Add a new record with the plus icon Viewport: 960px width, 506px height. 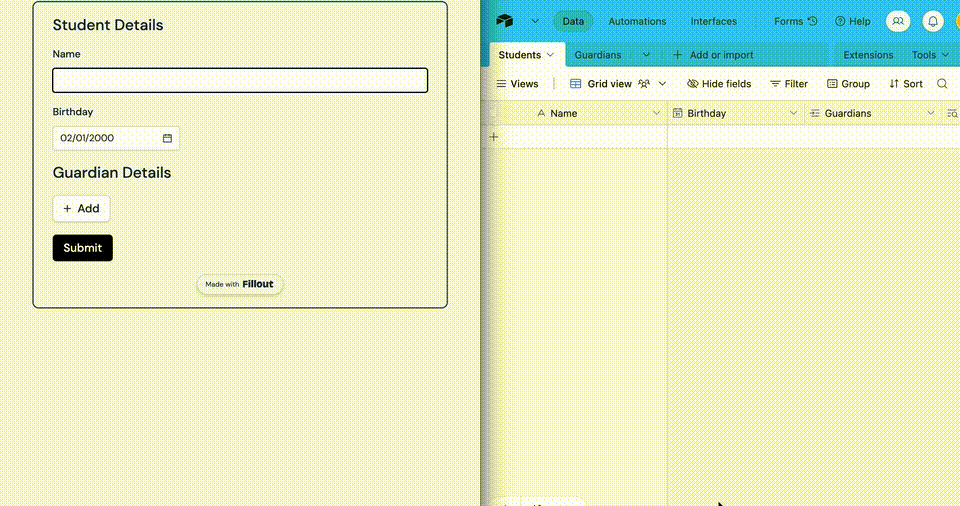tap(494, 137)
